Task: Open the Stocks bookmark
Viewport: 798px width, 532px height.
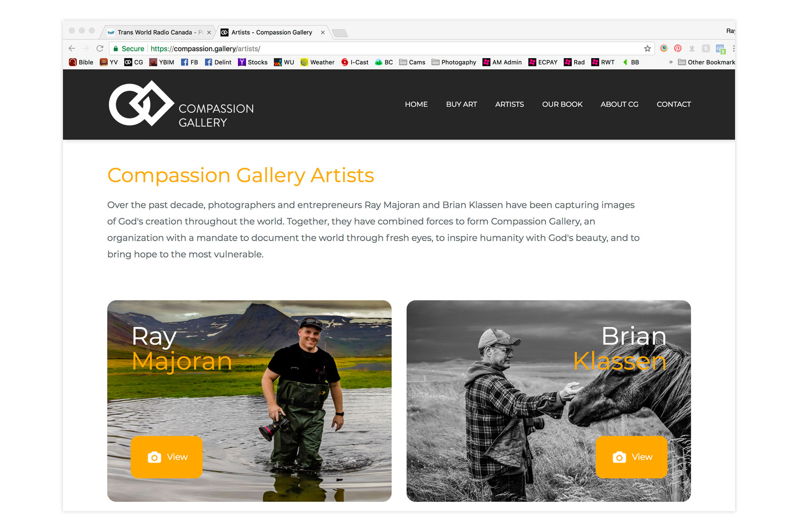Action: [x=253, y=63]
